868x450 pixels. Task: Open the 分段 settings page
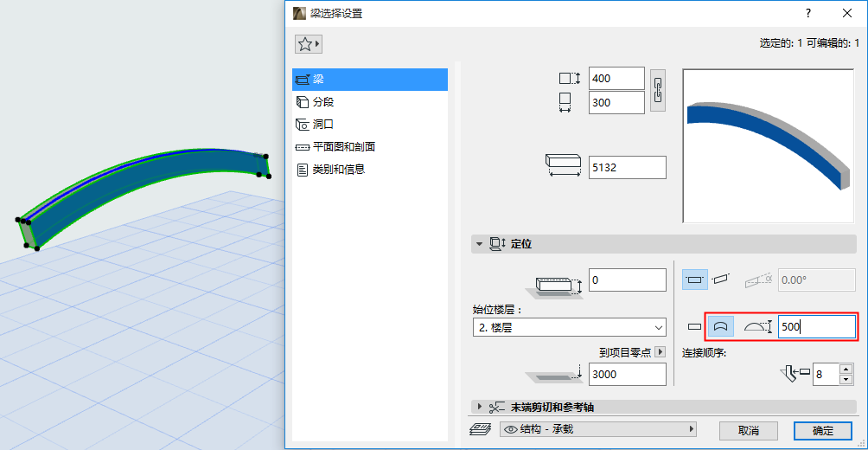tap(370, 102)
